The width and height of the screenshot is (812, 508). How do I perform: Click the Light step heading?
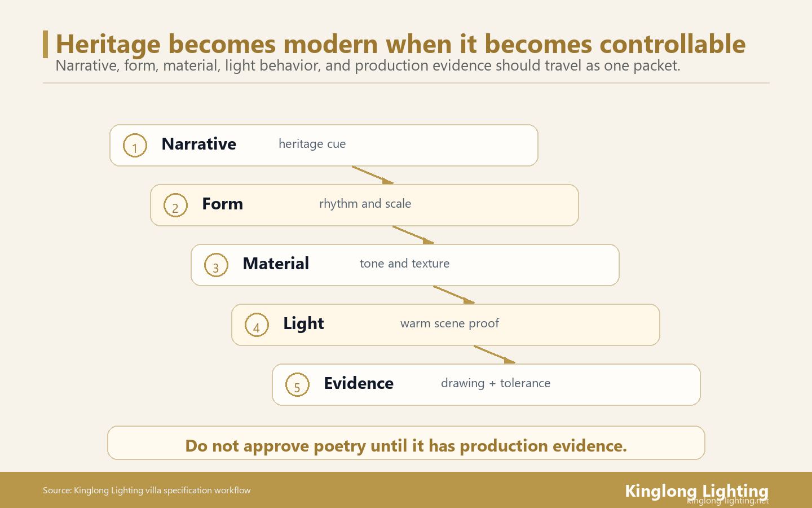pyautogui.click(x=303, y=323)
